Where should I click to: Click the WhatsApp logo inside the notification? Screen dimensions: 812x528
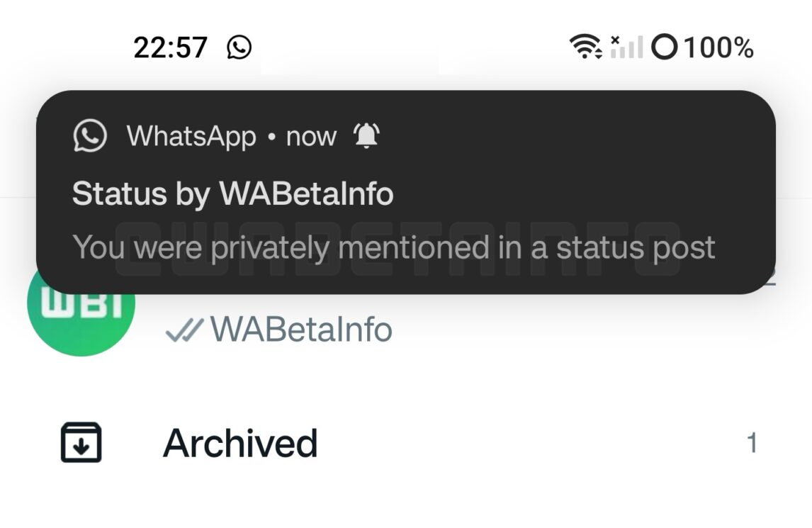tap(90, 135)
